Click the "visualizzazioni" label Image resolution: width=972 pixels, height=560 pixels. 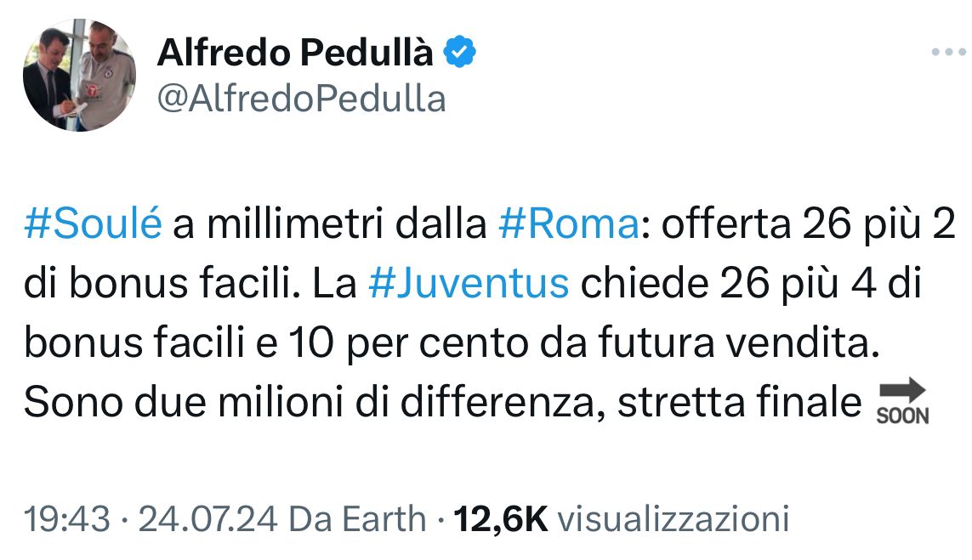coord(677,518)
